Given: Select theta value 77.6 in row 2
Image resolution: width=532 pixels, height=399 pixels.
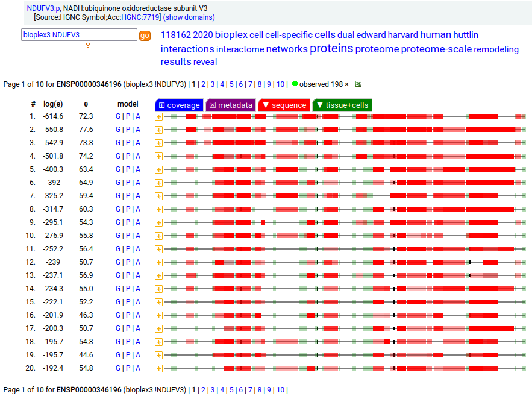Looking at the screenshot, I should click(x=86, y=130).
